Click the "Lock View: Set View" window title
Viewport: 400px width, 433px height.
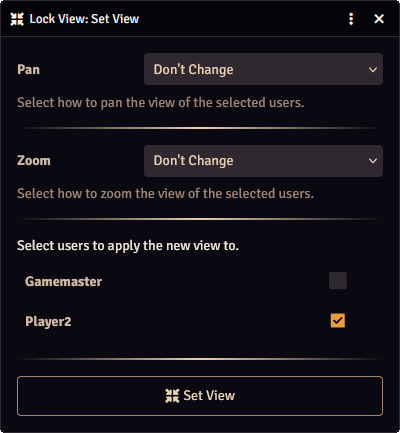pyautogui.click(x=84, y=19)
